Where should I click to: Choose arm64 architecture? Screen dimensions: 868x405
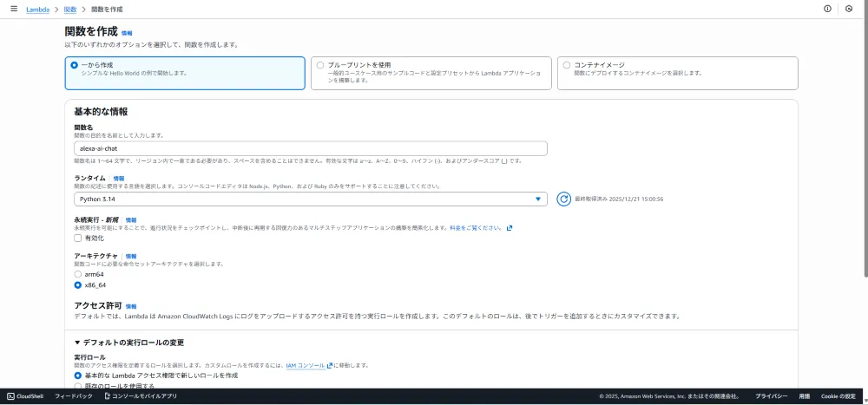(77, 274)
